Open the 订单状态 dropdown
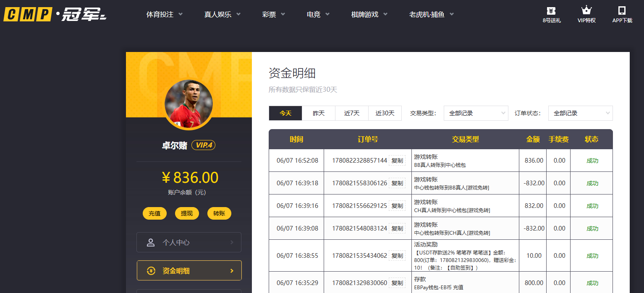The width and height of the screenshot is (644, 293). (x=581, y=113)
